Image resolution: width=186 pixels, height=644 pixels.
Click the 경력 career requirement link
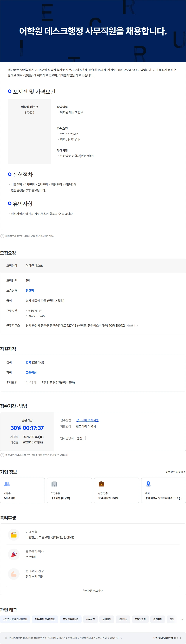[x=28, y=362]
